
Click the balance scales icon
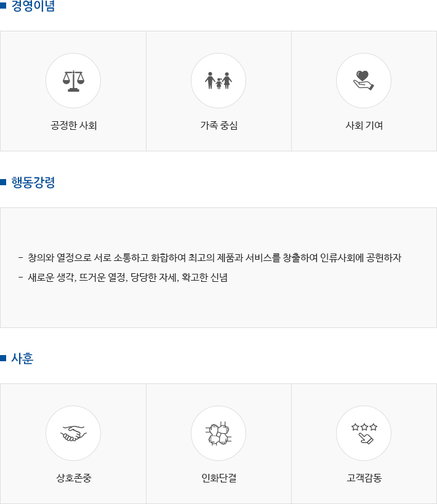(x=73, y=81)
